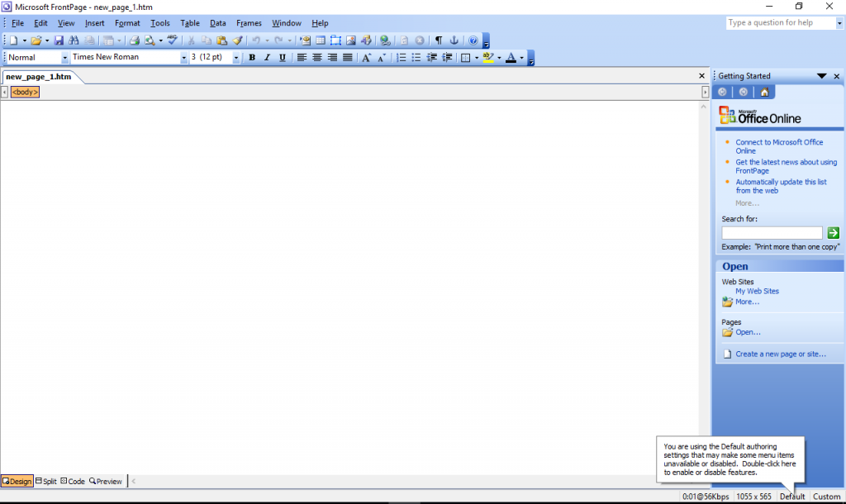Open highlight color picker dropdown arrow

pos(499,58)
